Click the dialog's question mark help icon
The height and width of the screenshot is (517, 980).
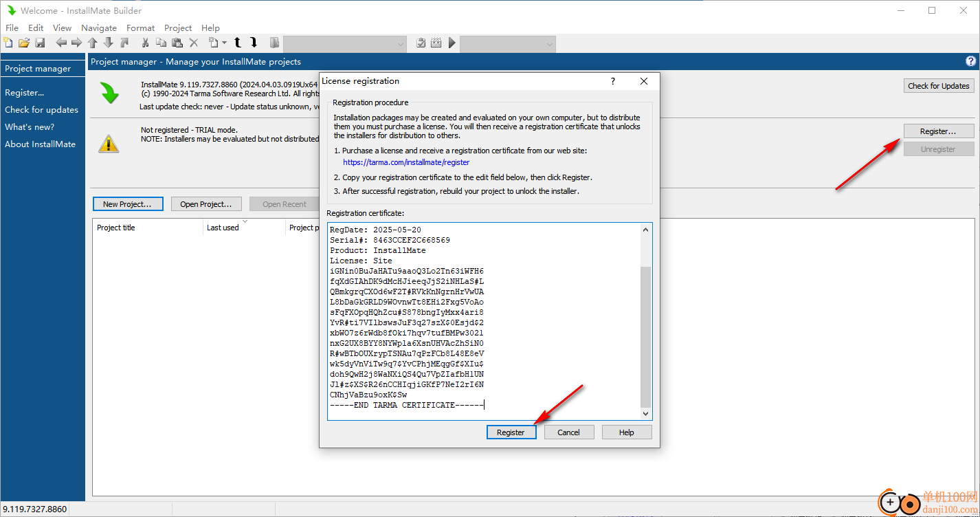click(x=613, y=81)
